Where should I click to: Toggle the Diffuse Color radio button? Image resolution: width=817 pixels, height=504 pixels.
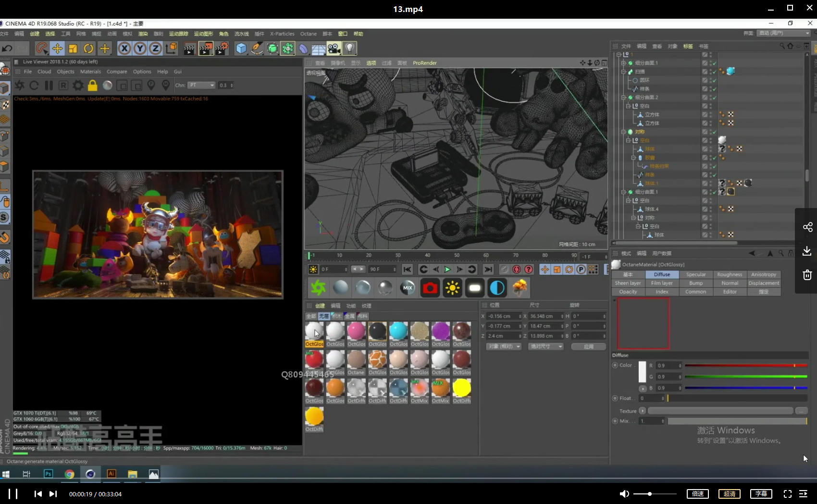coord(615,365)
